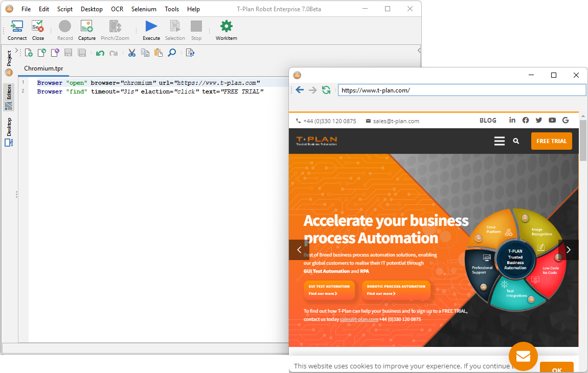This screenshot has height=373, width=588.
Task: Reload the page with green refresh icon
Action: click(x=326, y=90)
